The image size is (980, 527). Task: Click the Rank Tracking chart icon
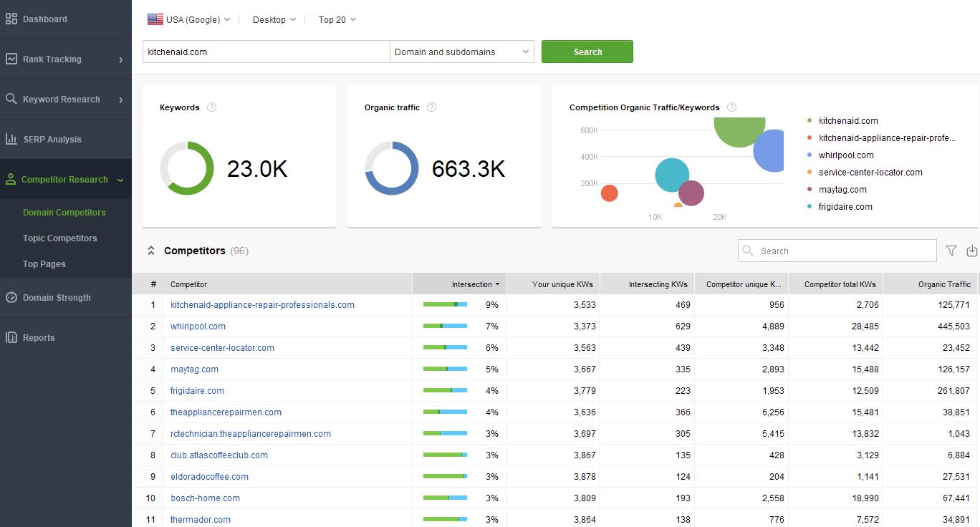coord(11,59)
